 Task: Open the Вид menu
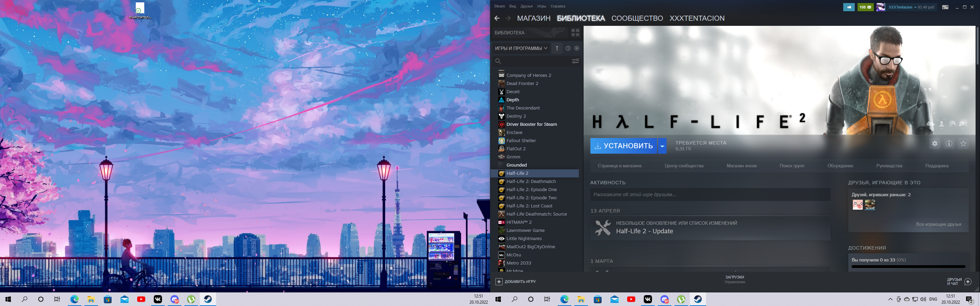(513, 6)
